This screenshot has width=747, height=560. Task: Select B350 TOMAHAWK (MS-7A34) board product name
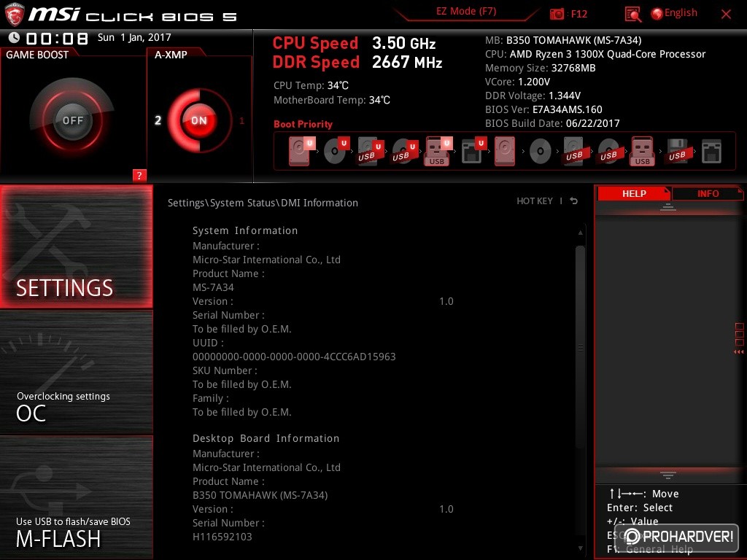click(x=260, y=495)
